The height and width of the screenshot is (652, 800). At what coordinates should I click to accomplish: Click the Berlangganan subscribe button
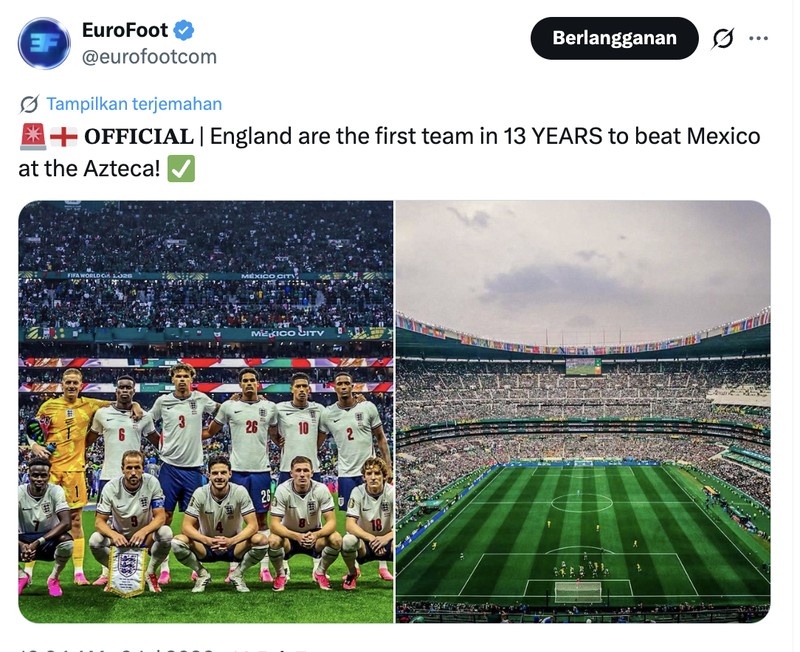tap(614, 38)
